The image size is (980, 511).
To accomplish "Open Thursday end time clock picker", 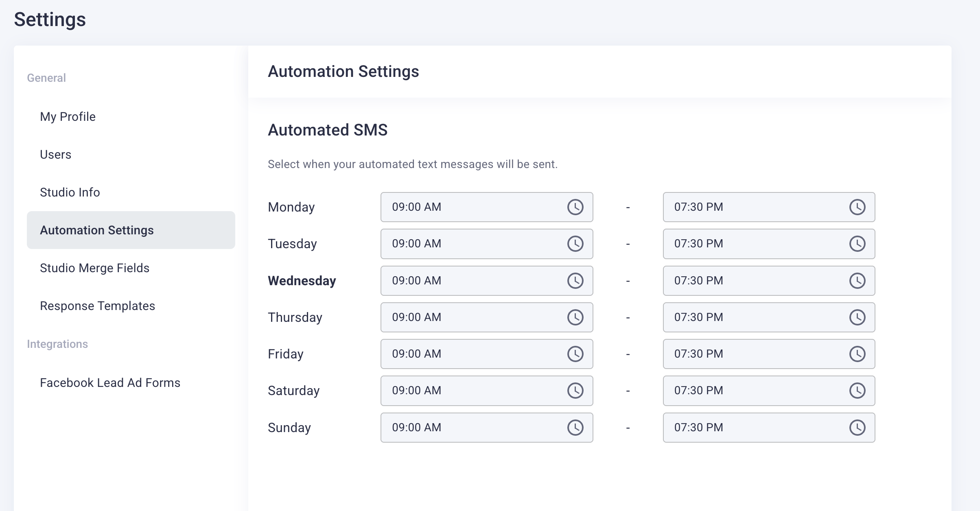I will (857, 317).
